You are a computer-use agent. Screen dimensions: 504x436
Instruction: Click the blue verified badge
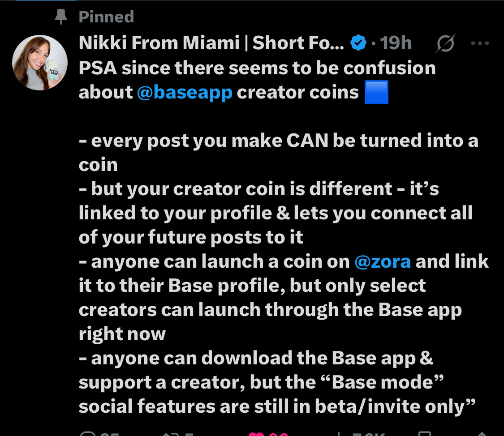click(x=358, y=44)
